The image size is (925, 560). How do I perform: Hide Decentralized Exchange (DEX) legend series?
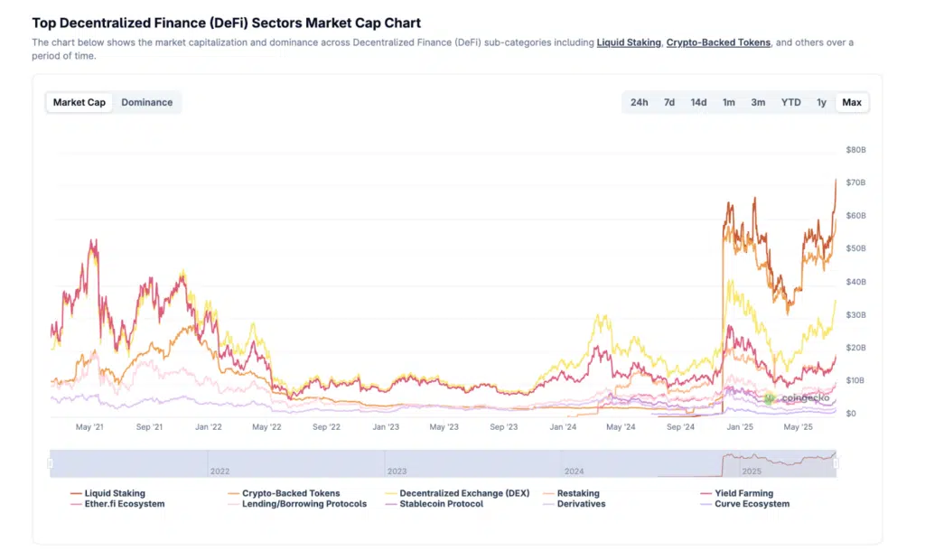(x=464, y=493)
